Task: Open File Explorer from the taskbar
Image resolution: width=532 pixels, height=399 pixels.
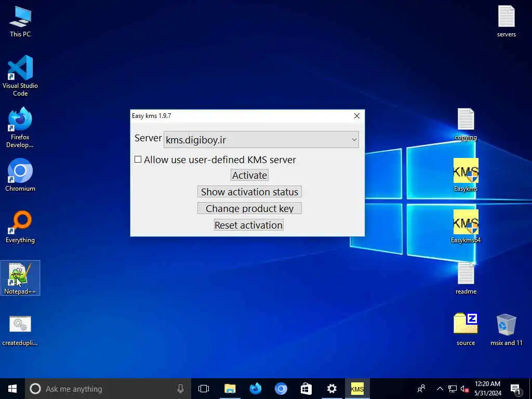Action: pyautogui.click(x=230, y=389)
